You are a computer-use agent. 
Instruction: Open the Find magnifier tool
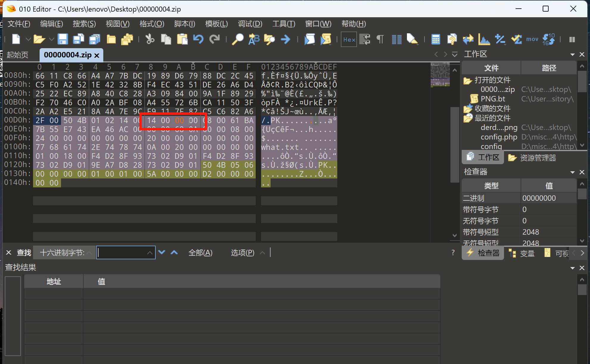238,39
